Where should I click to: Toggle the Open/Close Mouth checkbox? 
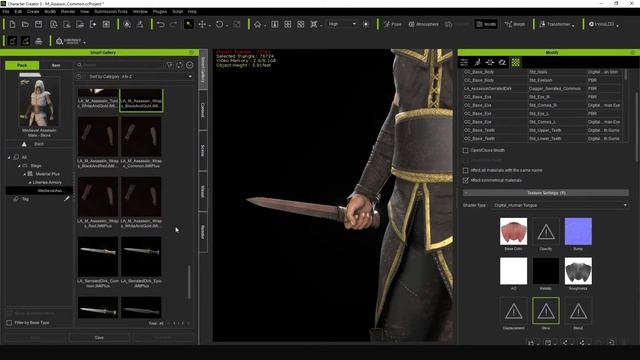(465, 150)
